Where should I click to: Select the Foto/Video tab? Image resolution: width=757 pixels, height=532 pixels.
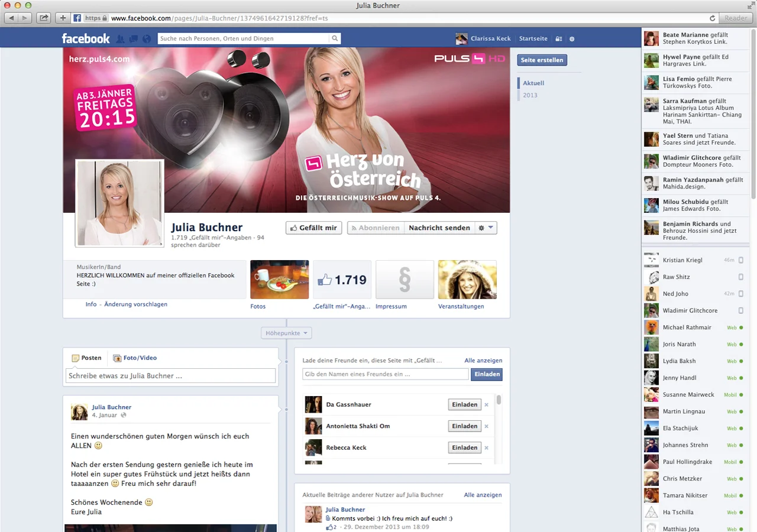coord(135,358)
